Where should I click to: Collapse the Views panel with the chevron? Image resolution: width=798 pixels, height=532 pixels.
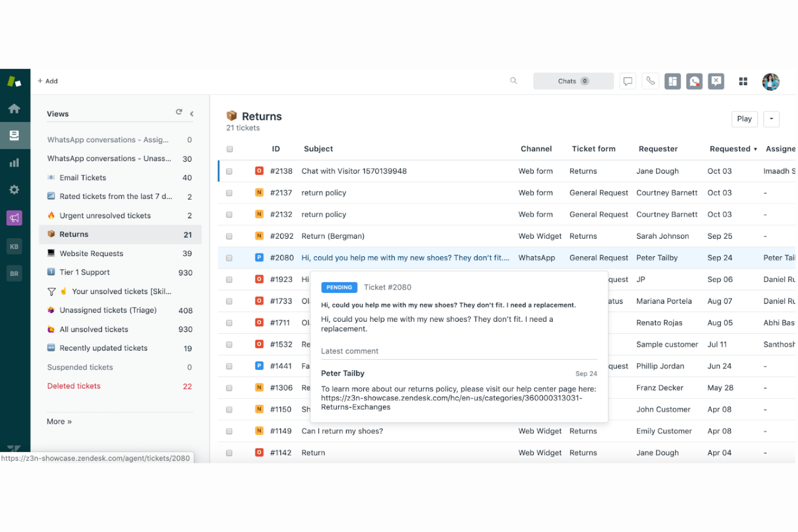191,114
